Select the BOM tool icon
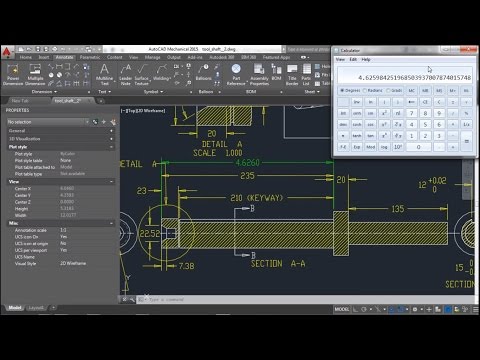The height and width of the screenshot is (360, 480). [x=276, y=72]
